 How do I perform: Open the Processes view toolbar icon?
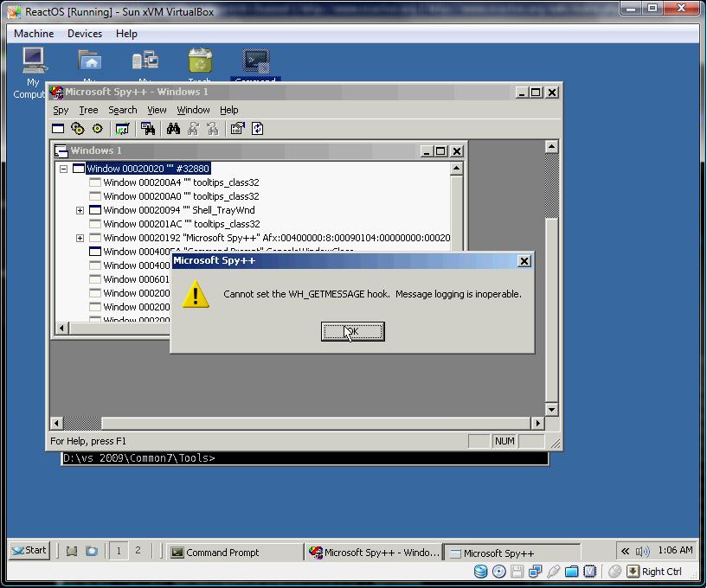(x=78, y=129)
